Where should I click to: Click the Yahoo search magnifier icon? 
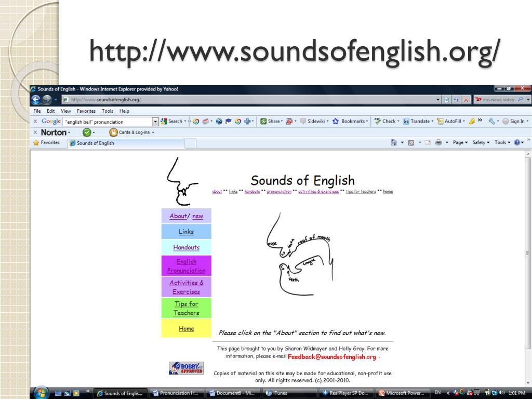pos(520,99)
